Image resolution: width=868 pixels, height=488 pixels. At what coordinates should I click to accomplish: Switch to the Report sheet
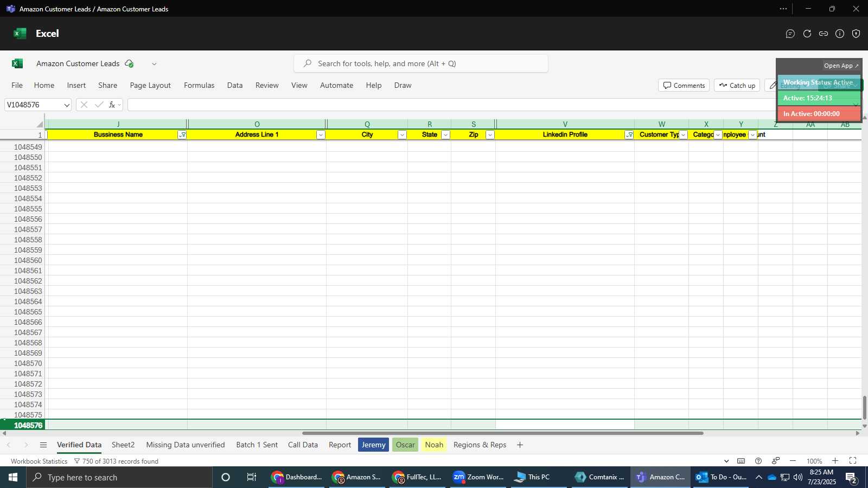pyautogui.click(x=340, y=445)
